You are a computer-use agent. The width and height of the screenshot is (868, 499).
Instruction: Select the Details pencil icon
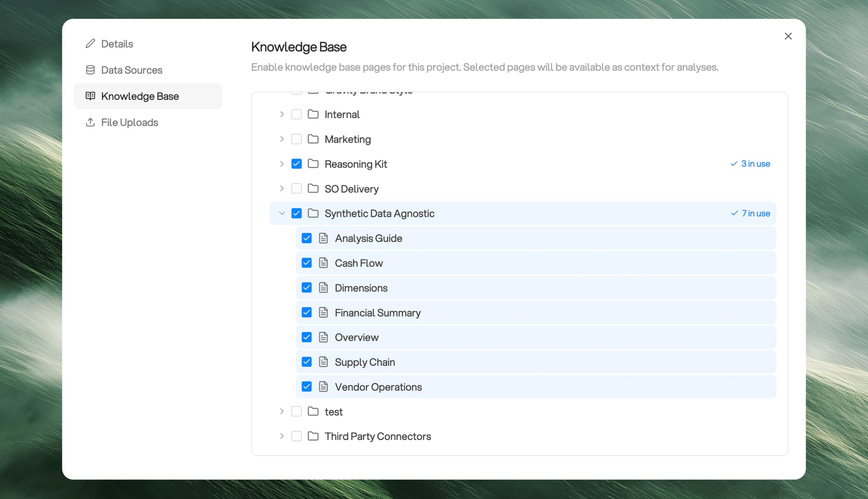coord(90,43)
